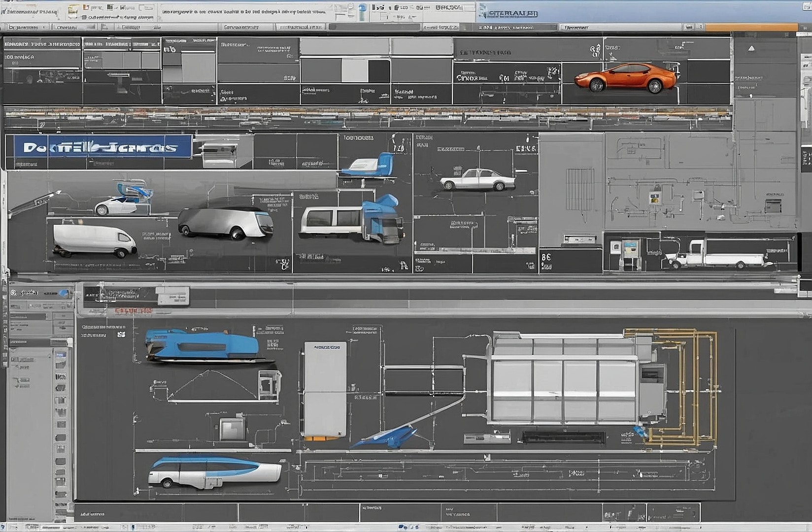The image size is (812, 532).
Task: Select the small white car with blue hatch
Action: pyautogui.click(x=123, y=199)
